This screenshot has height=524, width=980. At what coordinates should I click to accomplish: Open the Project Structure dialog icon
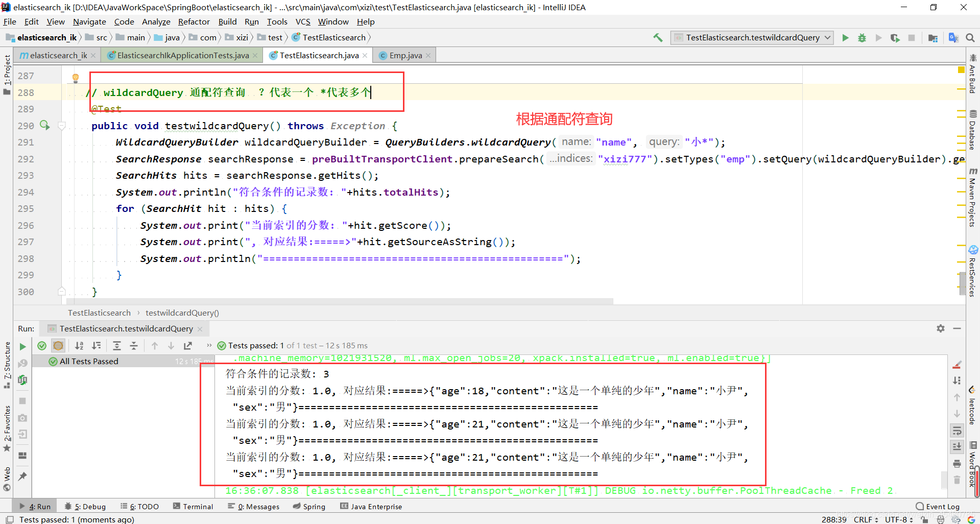pyautogui.click(x=933, y=38)
